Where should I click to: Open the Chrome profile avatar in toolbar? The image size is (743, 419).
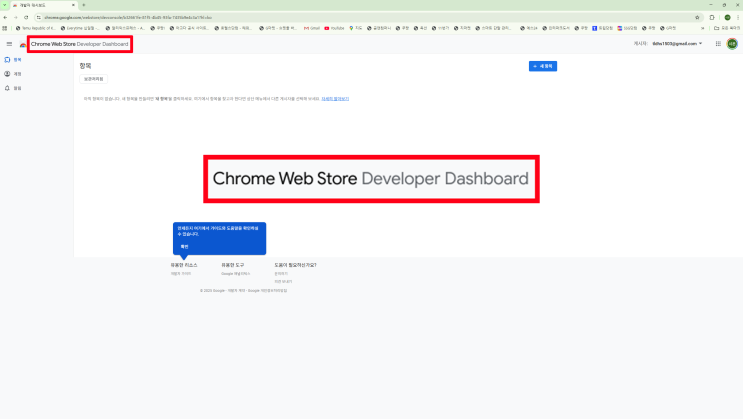pos(727,18)
